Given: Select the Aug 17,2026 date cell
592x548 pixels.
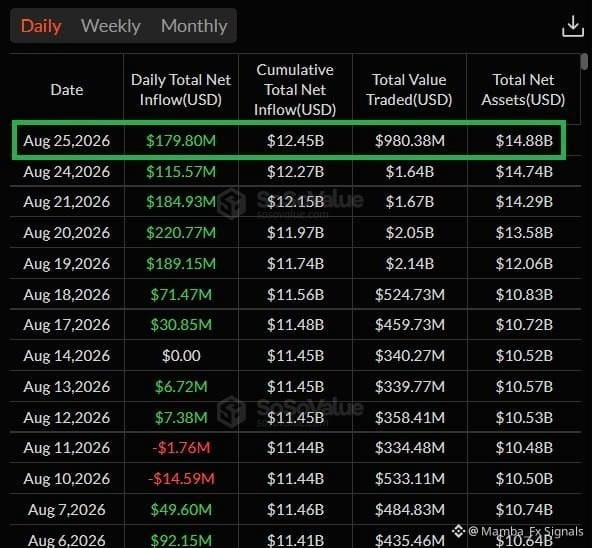Looking at the screenshot, I should tap(67, 325).
